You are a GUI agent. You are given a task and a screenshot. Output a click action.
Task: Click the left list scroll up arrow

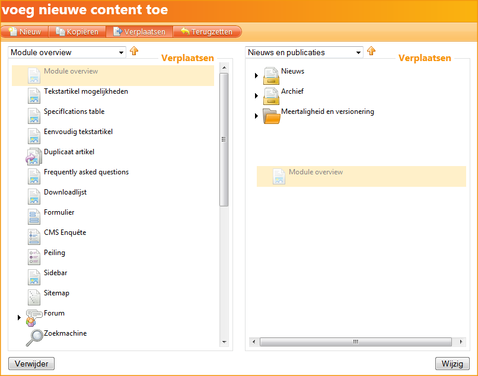tap(224, 68)
